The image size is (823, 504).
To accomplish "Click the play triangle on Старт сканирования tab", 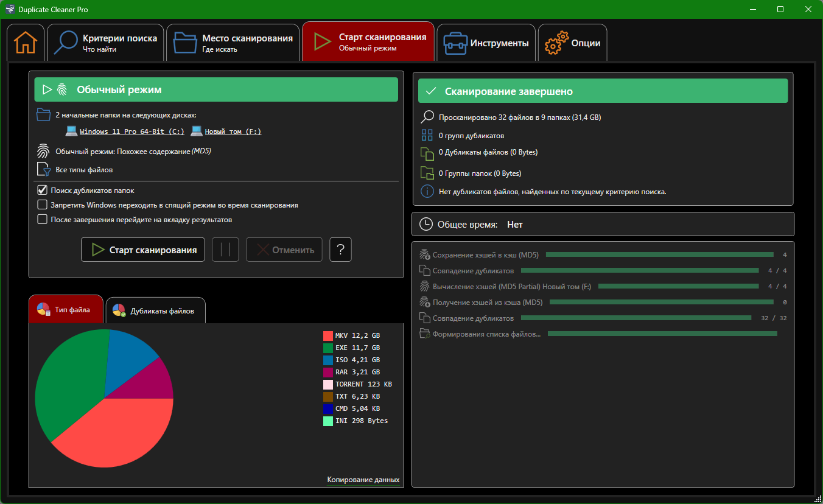I will pyautogui.click(x=322, y=42).
